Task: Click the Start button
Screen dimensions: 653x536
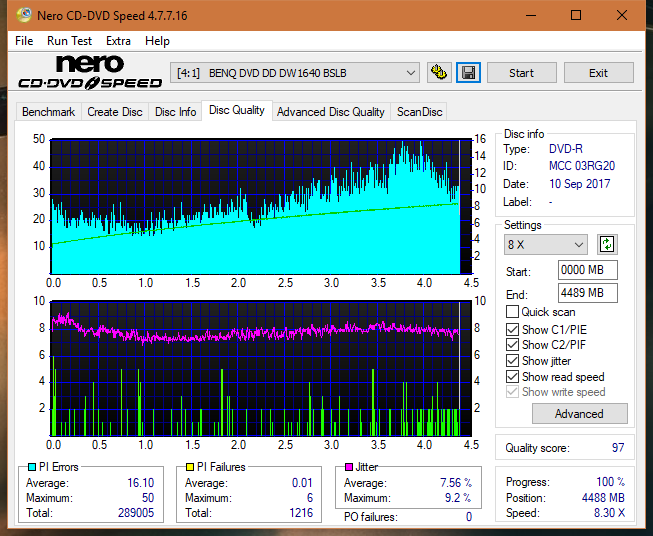Action: pyautogui.click(x=521, y=73)
